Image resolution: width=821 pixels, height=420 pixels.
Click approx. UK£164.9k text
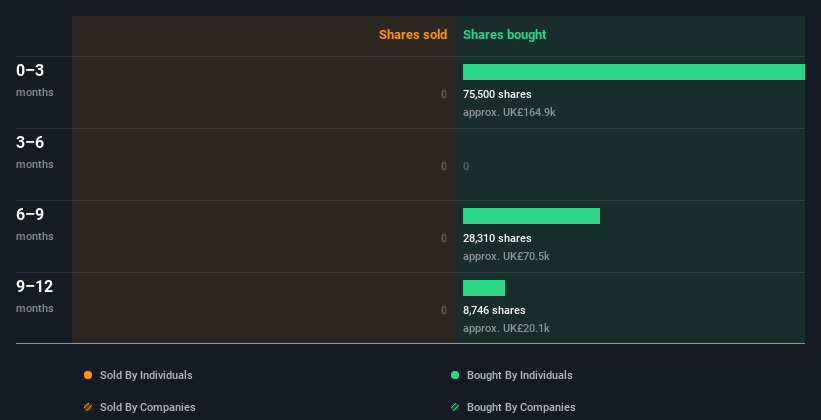click(x=509, y=112)
